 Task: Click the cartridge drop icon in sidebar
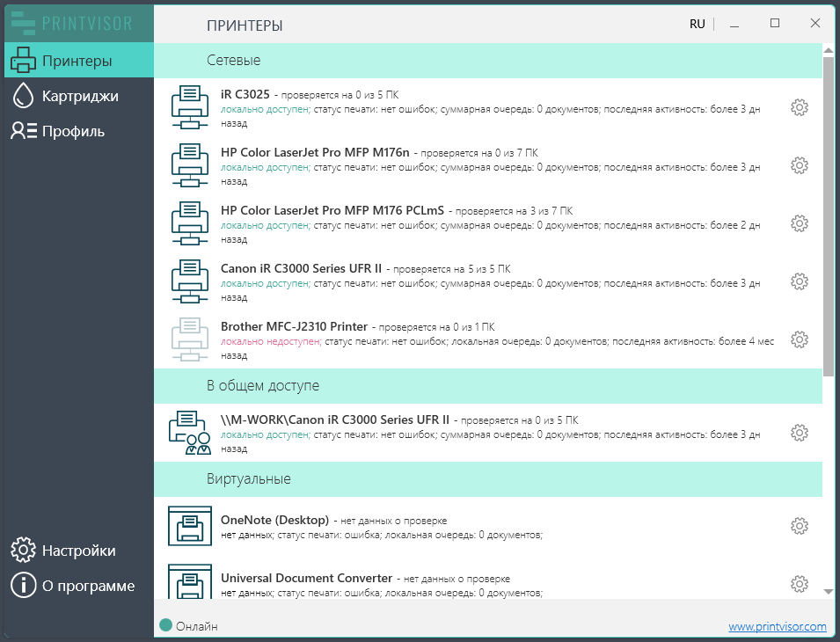(23, 96)
